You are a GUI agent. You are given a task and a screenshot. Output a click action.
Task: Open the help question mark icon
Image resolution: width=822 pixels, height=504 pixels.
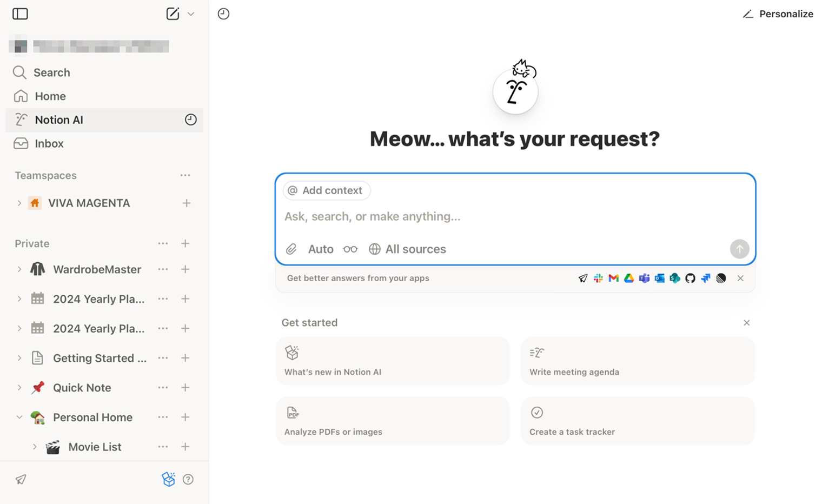(188, 480)
